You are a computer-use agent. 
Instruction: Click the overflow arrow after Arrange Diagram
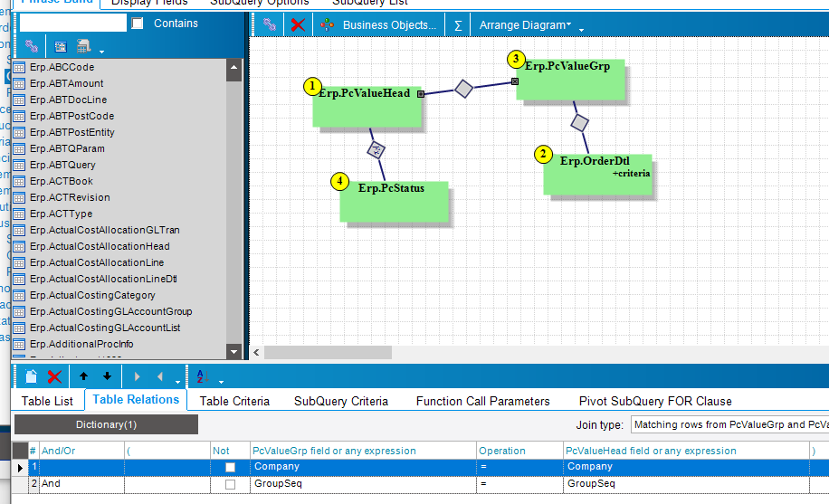click(581, 30)
